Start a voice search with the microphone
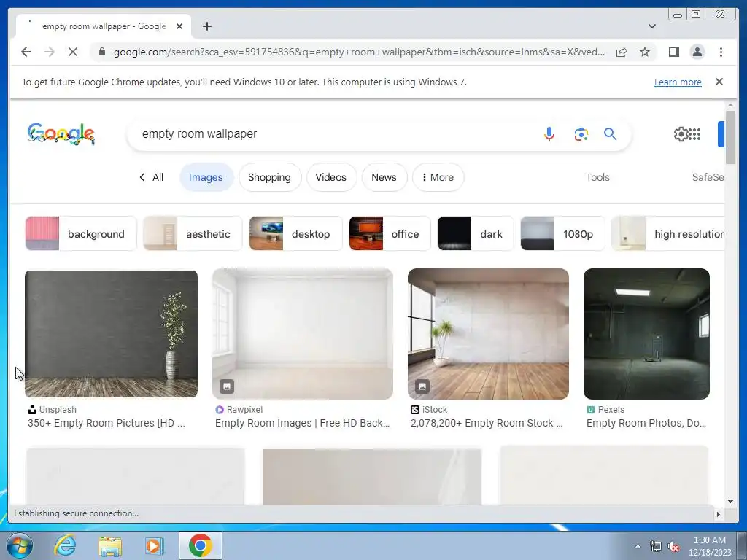 [x=549, y=134]
